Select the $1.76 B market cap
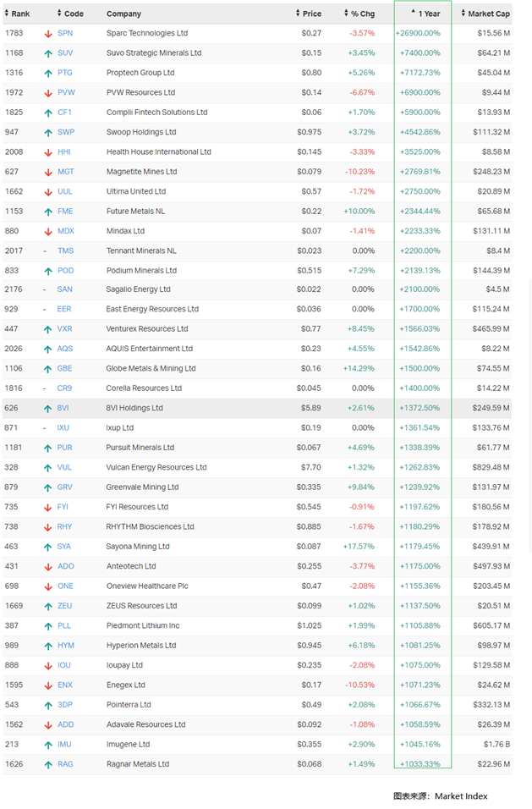 tap(497, 745)
